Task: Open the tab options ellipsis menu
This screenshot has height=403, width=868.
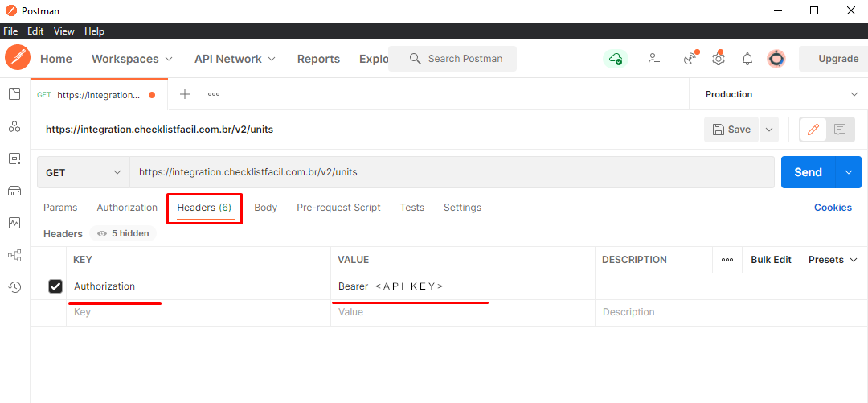Action: tap(214, 94)
